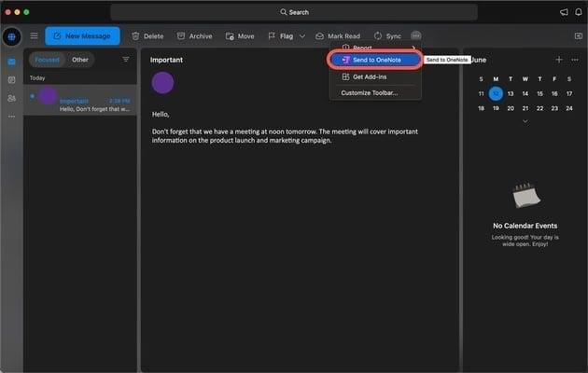The height and width of the screenshot is (373, 588).
Task: Toggle the hamburger sidebar menu
Action: 35,36
